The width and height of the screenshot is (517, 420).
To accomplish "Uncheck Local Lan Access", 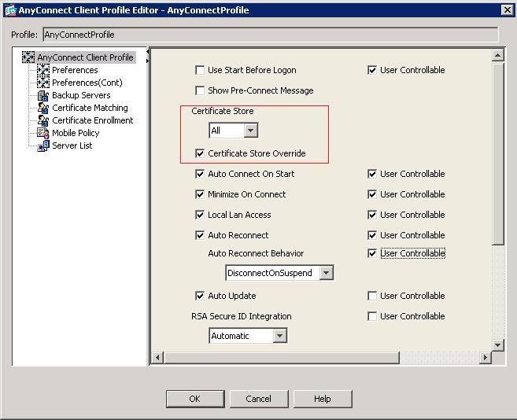I will pyautogui.click(x=200, y=215).
